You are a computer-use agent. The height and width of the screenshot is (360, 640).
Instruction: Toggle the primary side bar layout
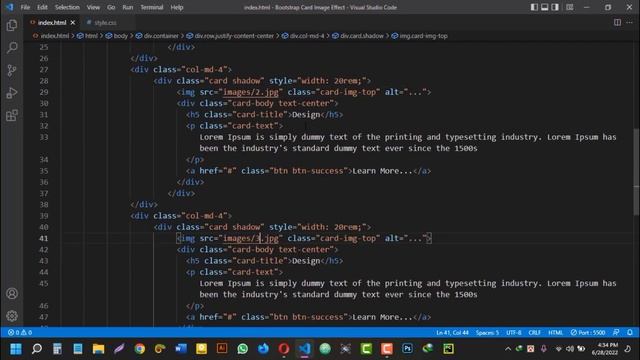point(534,7)
